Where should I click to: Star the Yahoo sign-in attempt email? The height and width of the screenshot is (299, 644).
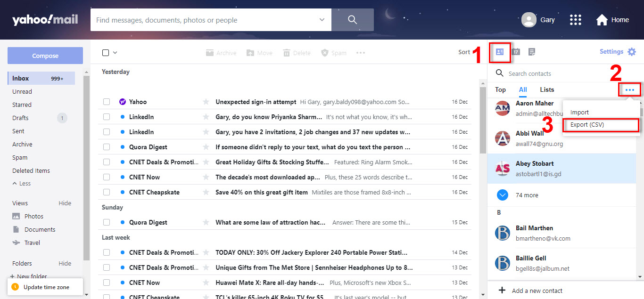206,102
